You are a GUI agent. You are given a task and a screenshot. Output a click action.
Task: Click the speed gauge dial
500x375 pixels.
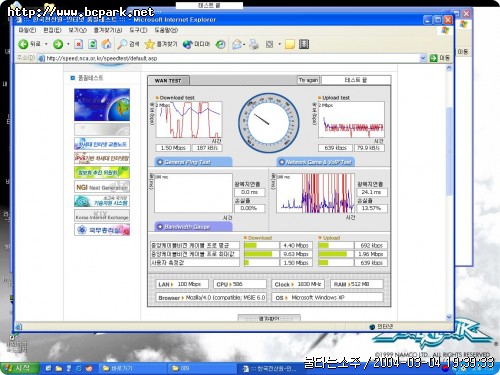pyautogui.click(x=269, y=123)
